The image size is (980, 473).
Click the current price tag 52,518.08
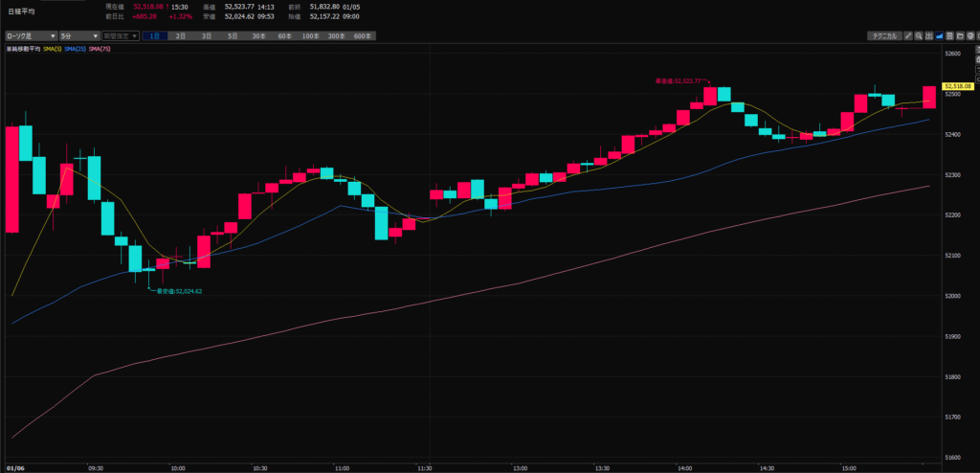[x=961, y=86]
